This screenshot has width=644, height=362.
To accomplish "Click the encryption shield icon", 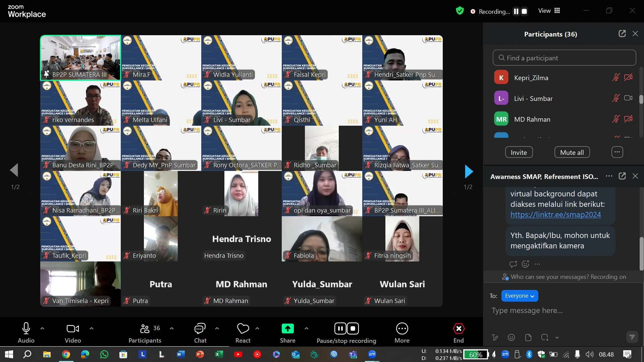I will coord(460,11).
